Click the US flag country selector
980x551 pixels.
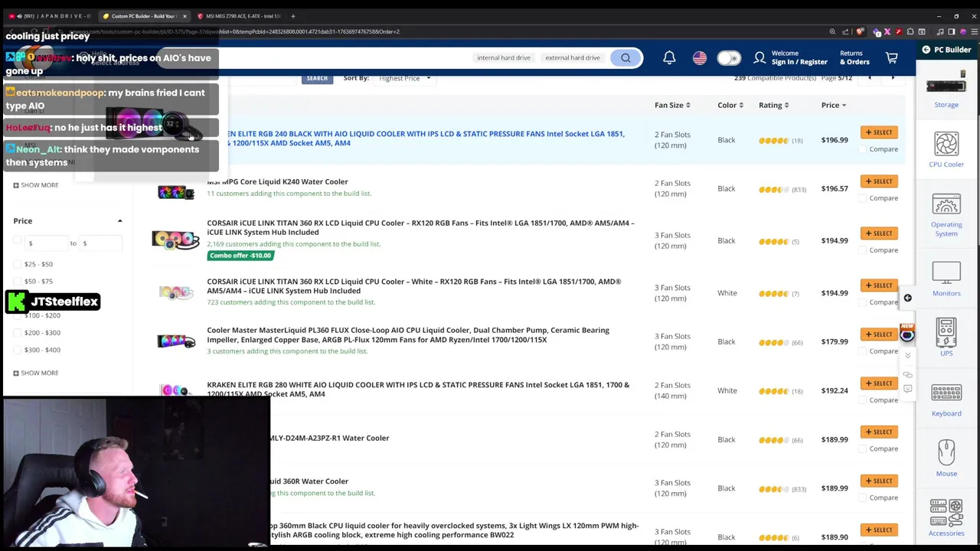point(700,58)
